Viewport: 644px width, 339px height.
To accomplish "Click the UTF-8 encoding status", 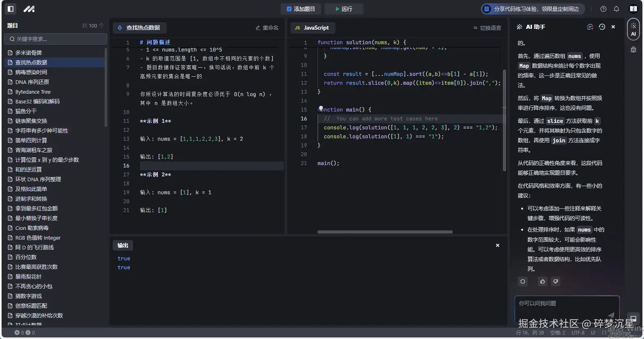I will [578, 333].
